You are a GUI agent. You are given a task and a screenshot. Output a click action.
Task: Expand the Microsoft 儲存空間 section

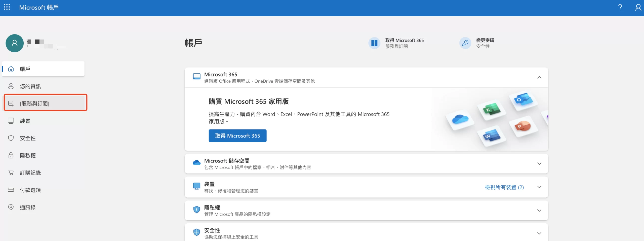pyautogui.click(x=539, y=164)
